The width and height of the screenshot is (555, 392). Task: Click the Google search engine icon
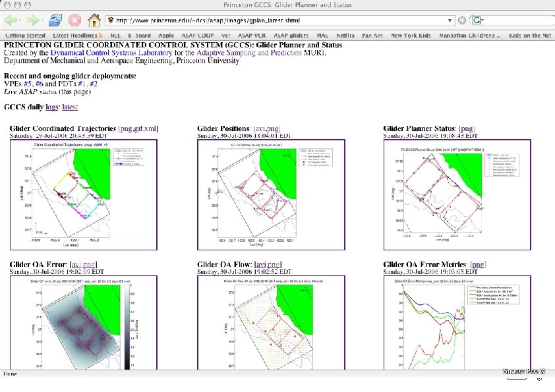point(477,20)
